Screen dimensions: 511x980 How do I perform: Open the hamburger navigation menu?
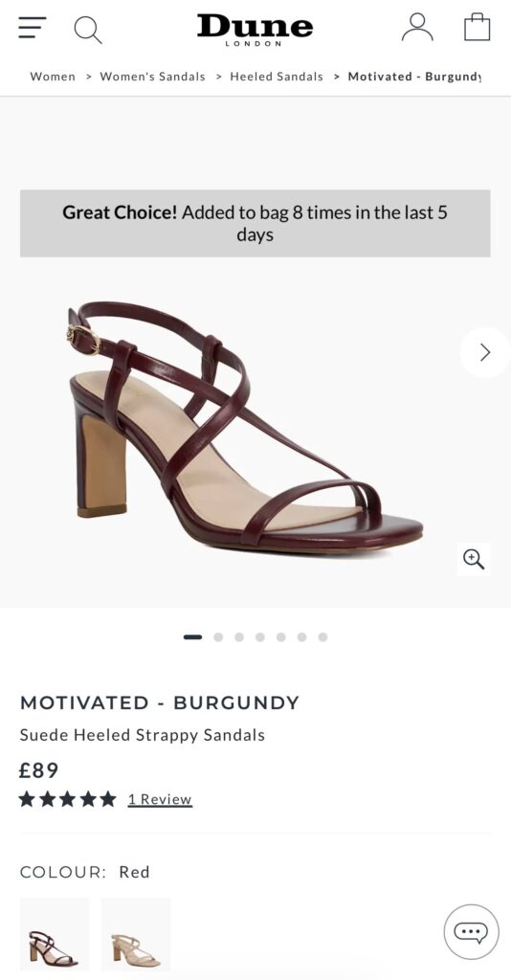pos(32,28)
